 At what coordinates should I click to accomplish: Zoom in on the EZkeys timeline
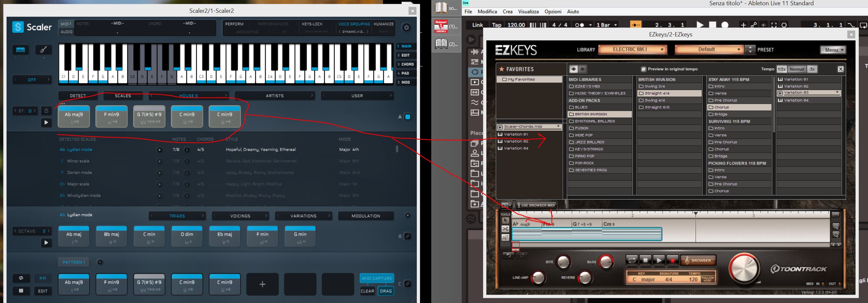pos(836,226)
